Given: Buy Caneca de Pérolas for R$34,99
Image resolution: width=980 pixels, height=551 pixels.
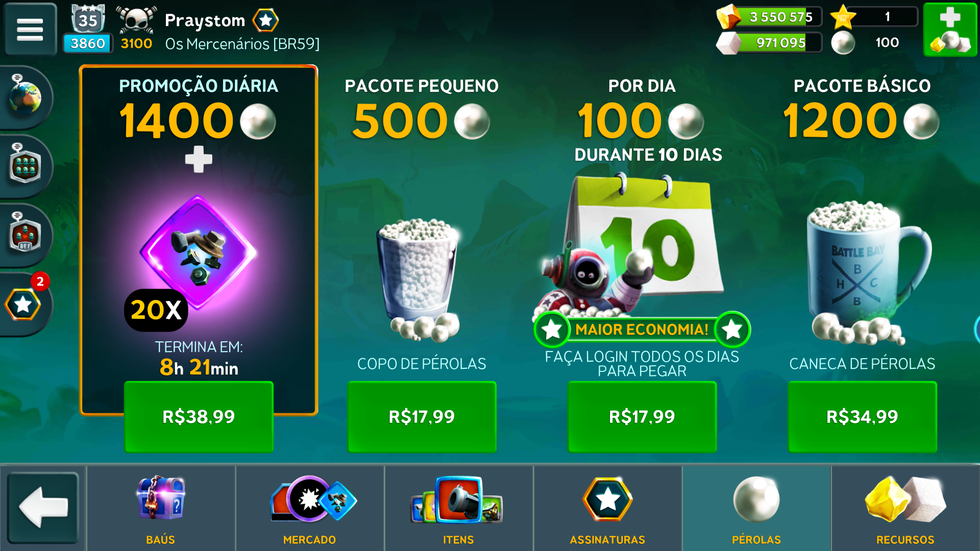Looking at the screenshot, I should pos(862,416).
